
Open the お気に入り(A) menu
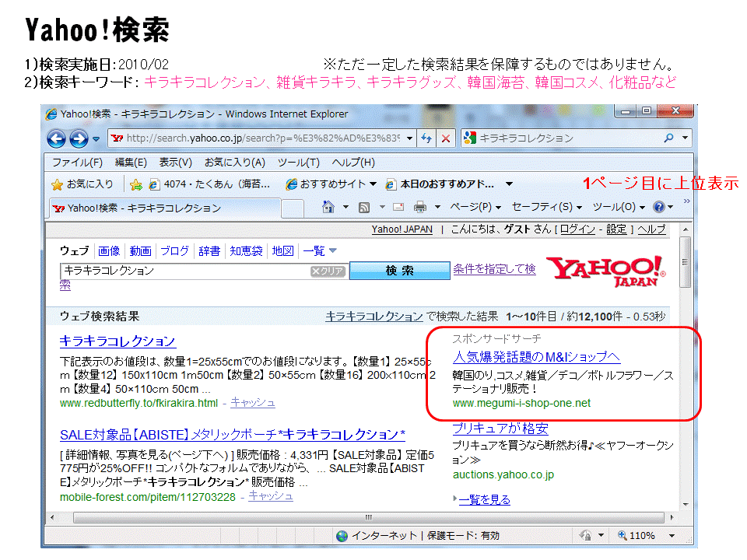coord(235,163)
